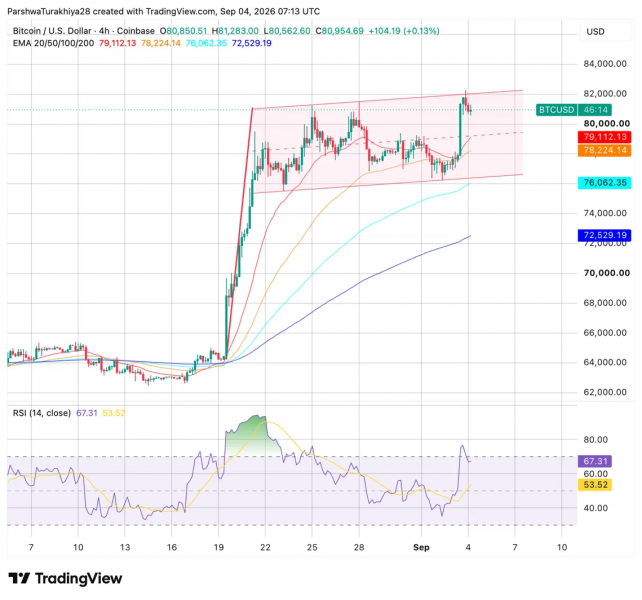Click the orange EMA 78,224.14 axis label

pos(605,150)
